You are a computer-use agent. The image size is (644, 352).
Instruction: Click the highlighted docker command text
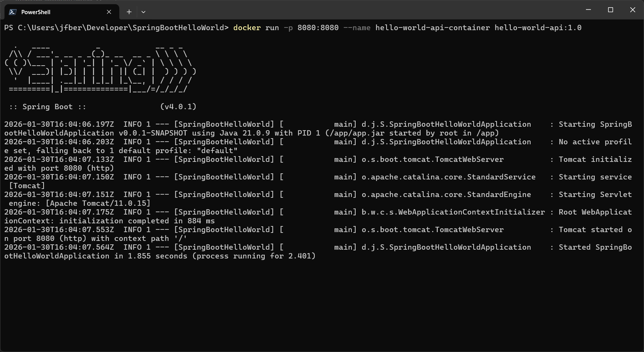[247, 27]
